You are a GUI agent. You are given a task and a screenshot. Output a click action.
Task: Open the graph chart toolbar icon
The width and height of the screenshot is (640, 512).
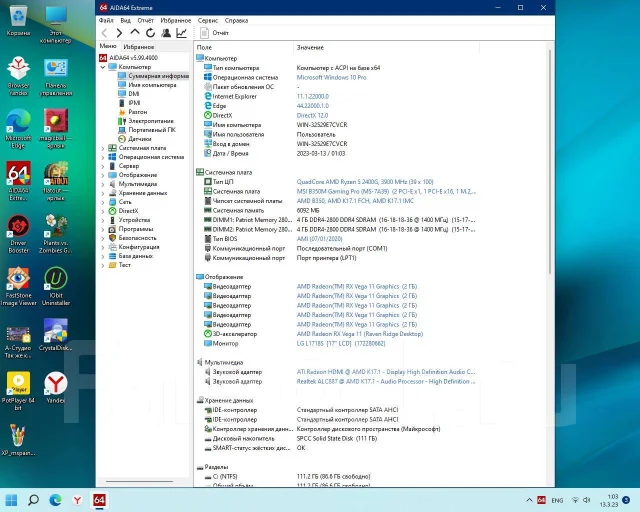[x=181, y=33]
